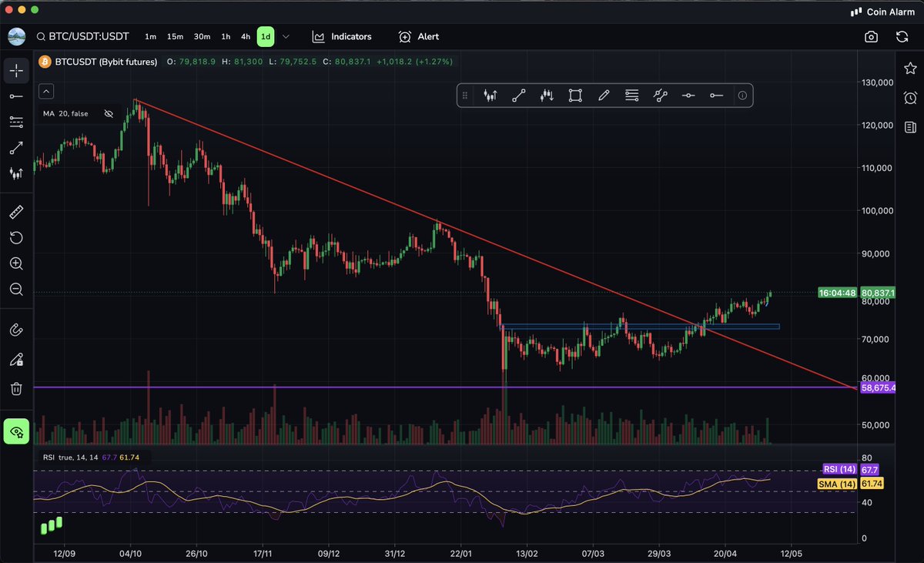Click the 22/01 date on time axis
Image resolution: width=924 pixels, height=563 pixels.
click(460, 553)
